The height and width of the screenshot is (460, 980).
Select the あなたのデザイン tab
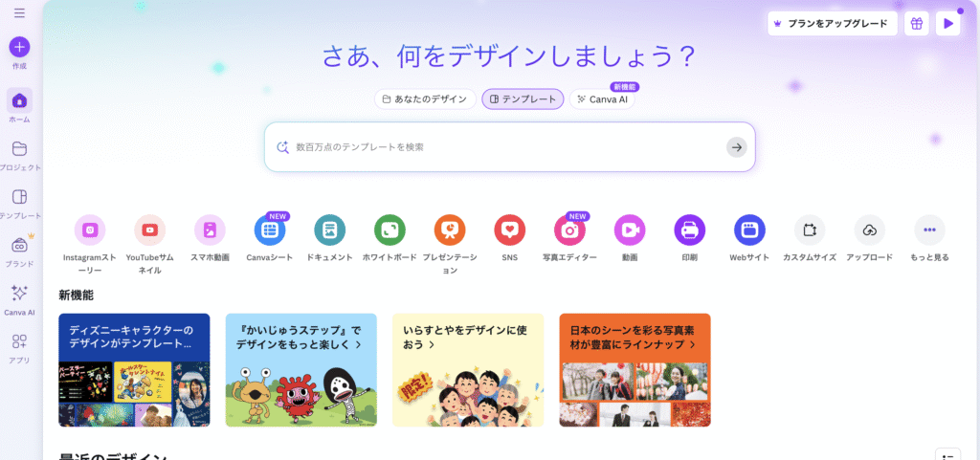pos(425,99)
